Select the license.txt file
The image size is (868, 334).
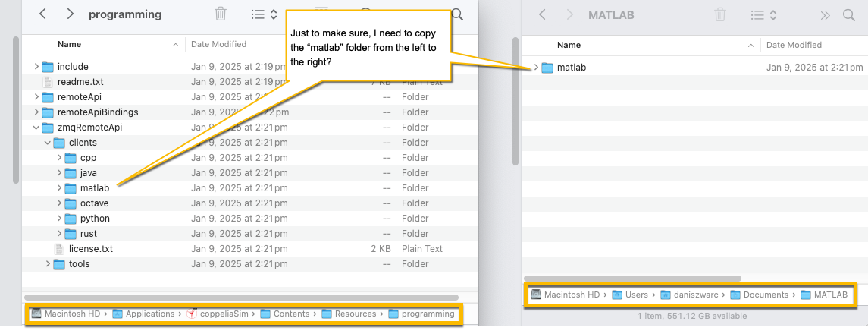(90, 249)
